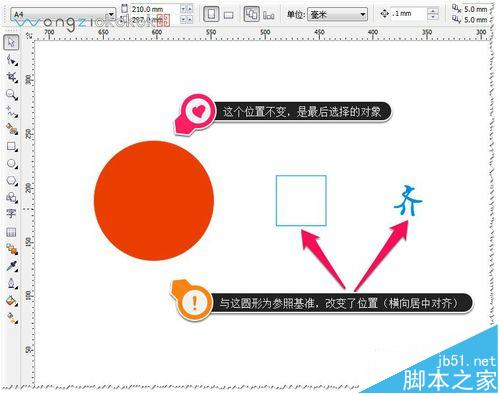Set page orientation to portrait
The image size is (500, 395).
[x=211, y=14]
